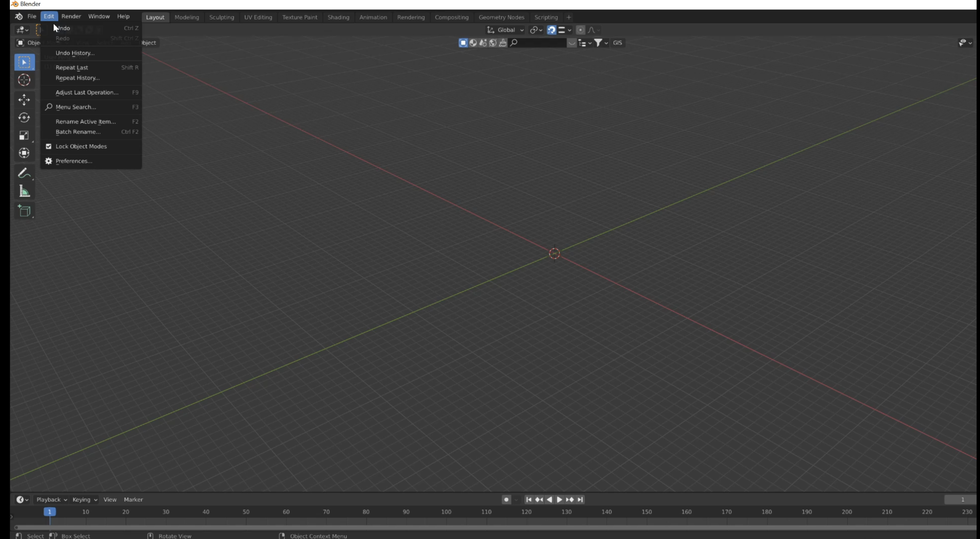Open the Playback dropdown in the timeline

pyautogui.click(x=51, y=500)
